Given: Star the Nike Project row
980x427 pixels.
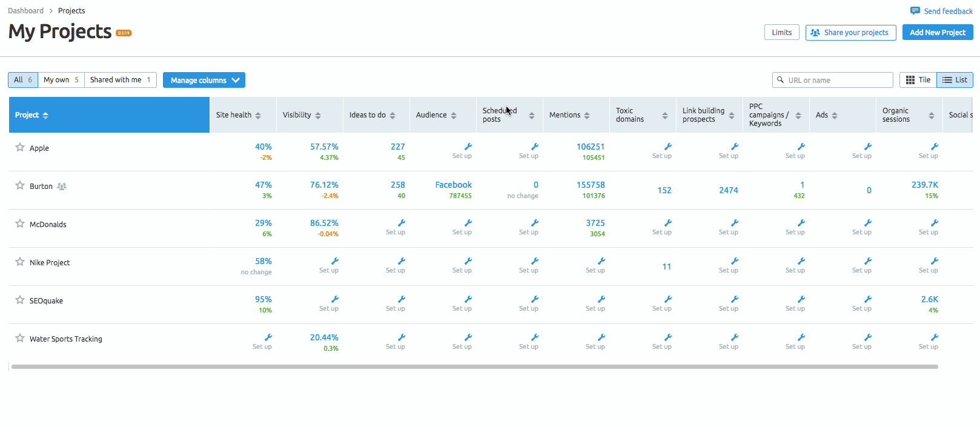Looking at the screenshot, I should click(x=20, y=262).
